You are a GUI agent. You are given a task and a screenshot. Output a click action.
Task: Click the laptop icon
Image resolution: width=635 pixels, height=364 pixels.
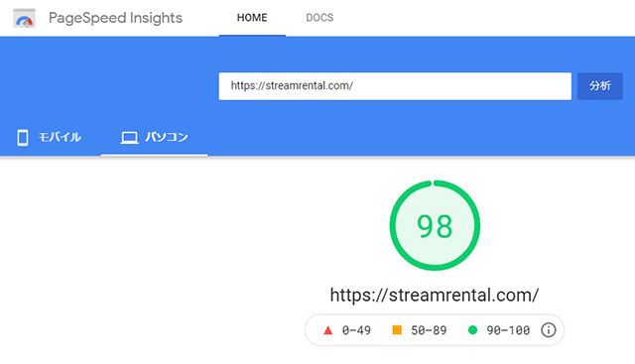click(x=129, y=138)
